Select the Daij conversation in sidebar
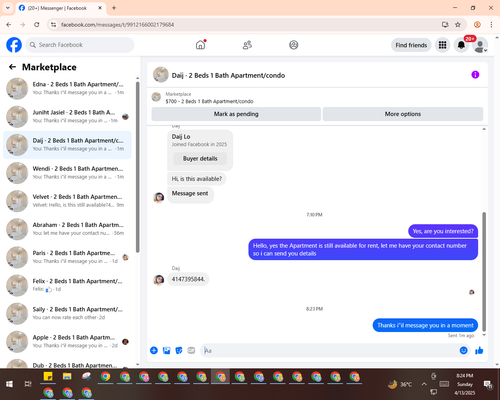 [x=67, y=145]
